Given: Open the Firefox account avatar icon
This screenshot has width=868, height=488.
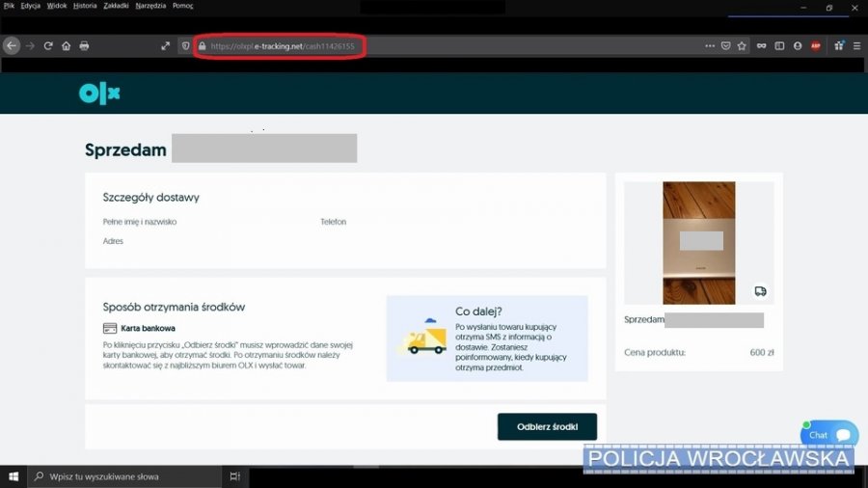Looking at the screenshot, I should click(x=798, y=45).
